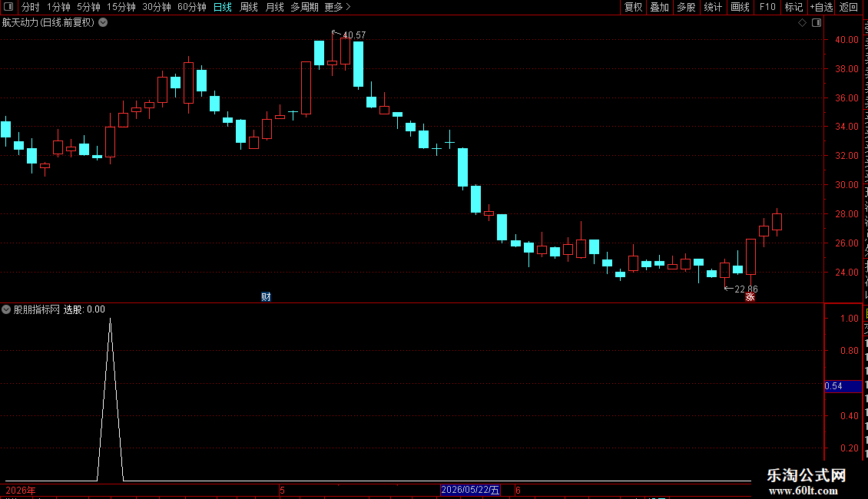
Task: Open F10 company info
Action: (x=767, y=7)
